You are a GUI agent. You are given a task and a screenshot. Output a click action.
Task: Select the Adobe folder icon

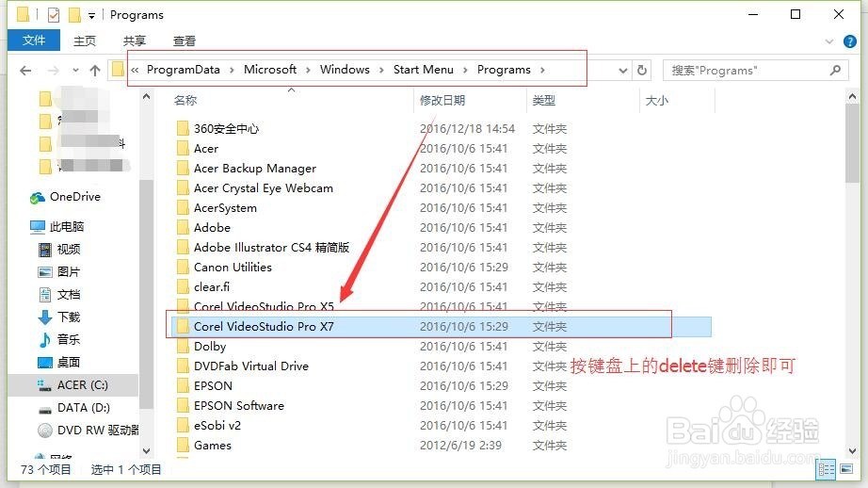point(182,228)
